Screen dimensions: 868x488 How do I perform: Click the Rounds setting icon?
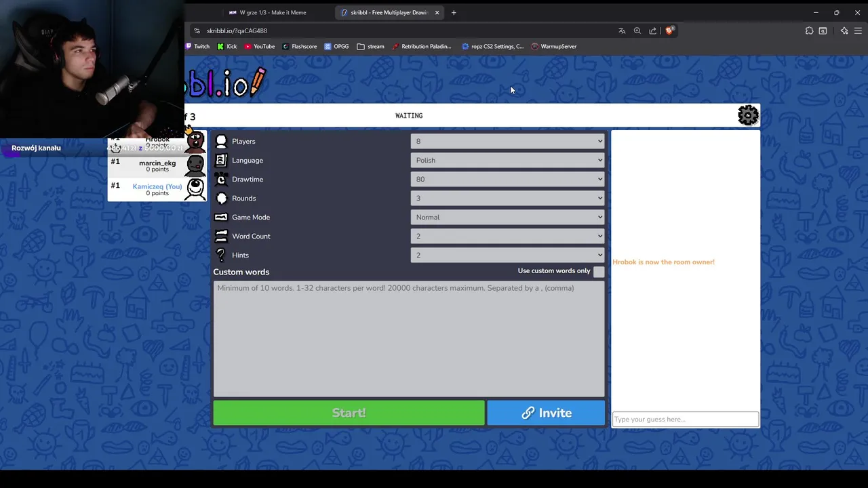click(221, 198)
